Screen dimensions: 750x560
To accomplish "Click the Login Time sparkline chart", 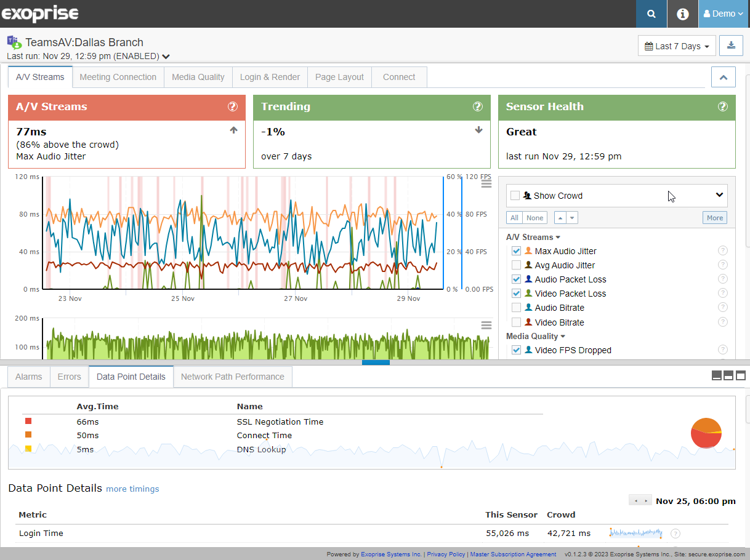I will 636,533.
